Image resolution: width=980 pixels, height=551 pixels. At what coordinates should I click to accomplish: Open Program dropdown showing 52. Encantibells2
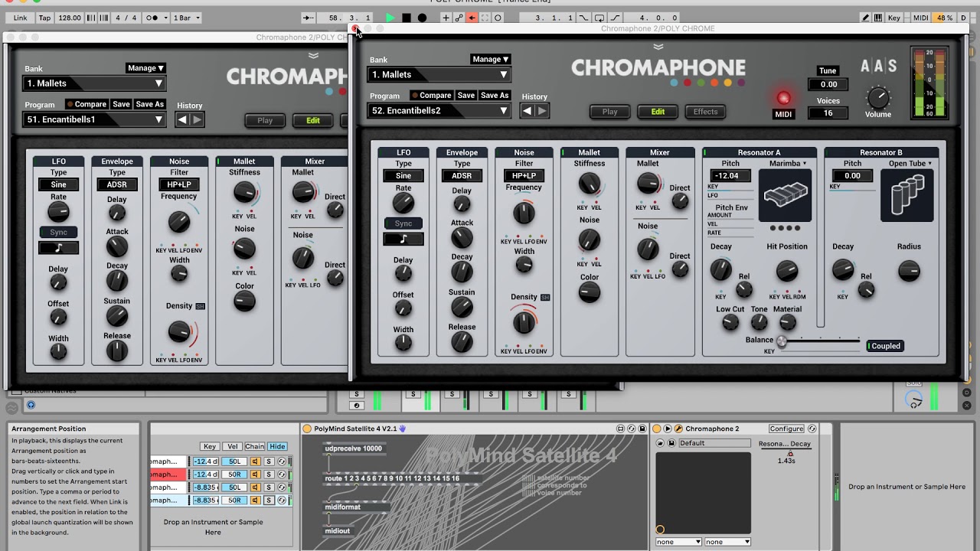[439, 110]
